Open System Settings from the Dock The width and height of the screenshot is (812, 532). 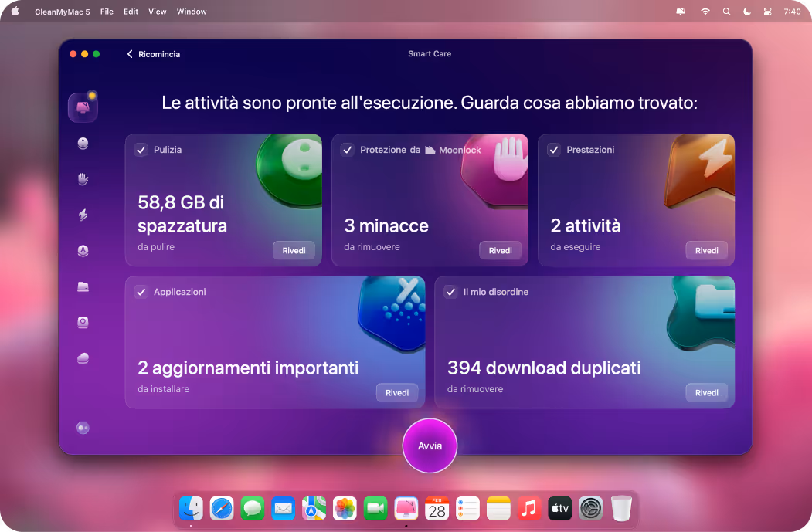591,509
